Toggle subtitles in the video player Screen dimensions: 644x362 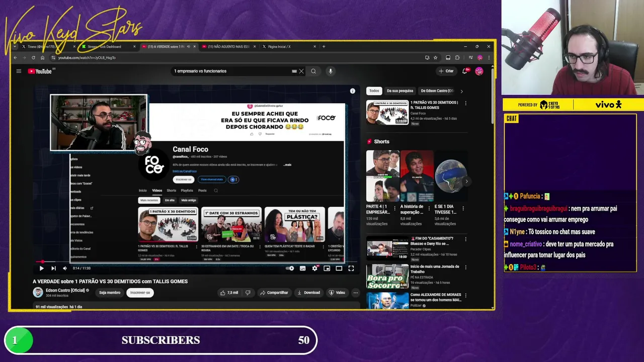coord(302,268)
